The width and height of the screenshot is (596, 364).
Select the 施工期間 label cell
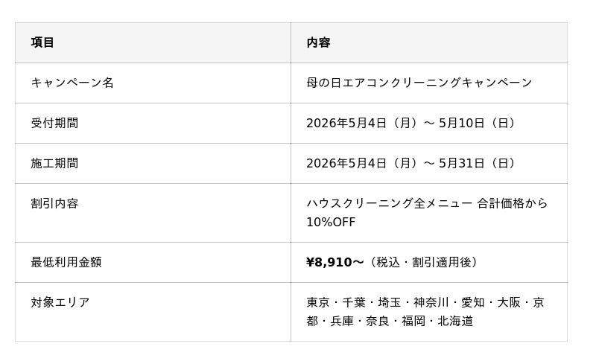tap(153, 163)
